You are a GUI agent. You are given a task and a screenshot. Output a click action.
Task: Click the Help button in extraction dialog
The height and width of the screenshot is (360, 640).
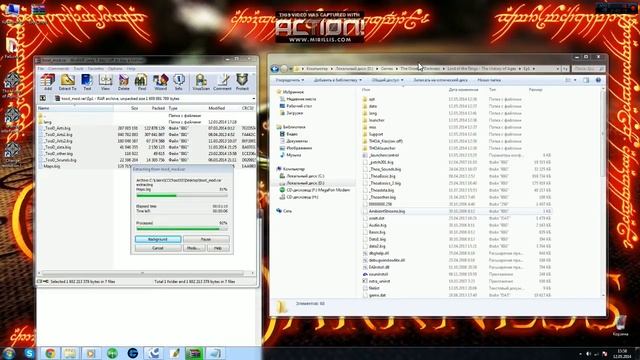[218, 248]
